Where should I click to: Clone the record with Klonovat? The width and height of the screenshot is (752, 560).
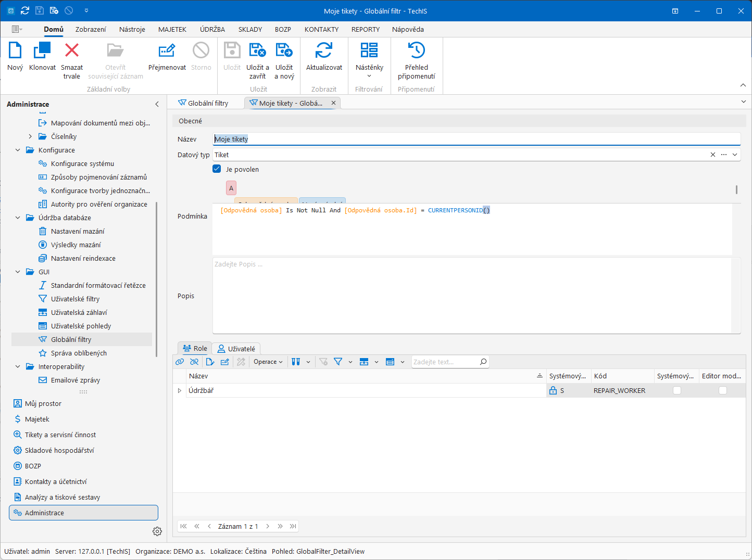click(42, 50)
